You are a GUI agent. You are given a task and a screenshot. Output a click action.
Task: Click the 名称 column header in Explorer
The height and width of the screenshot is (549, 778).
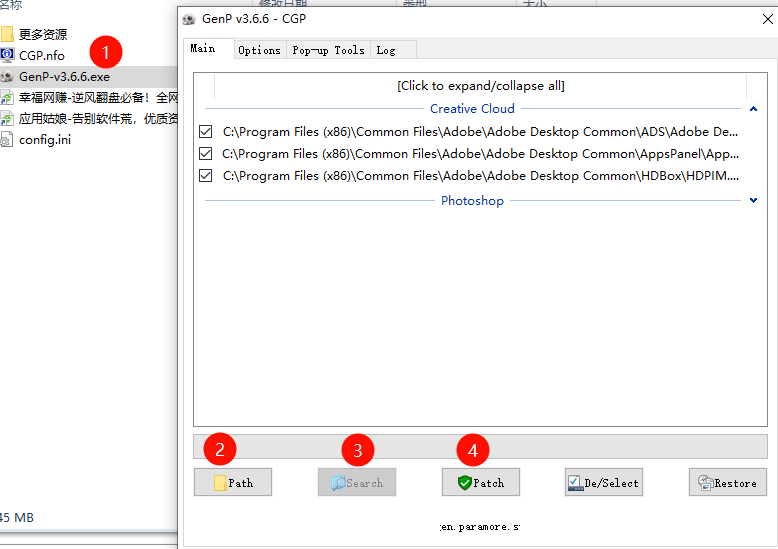(x=11, y=5)
